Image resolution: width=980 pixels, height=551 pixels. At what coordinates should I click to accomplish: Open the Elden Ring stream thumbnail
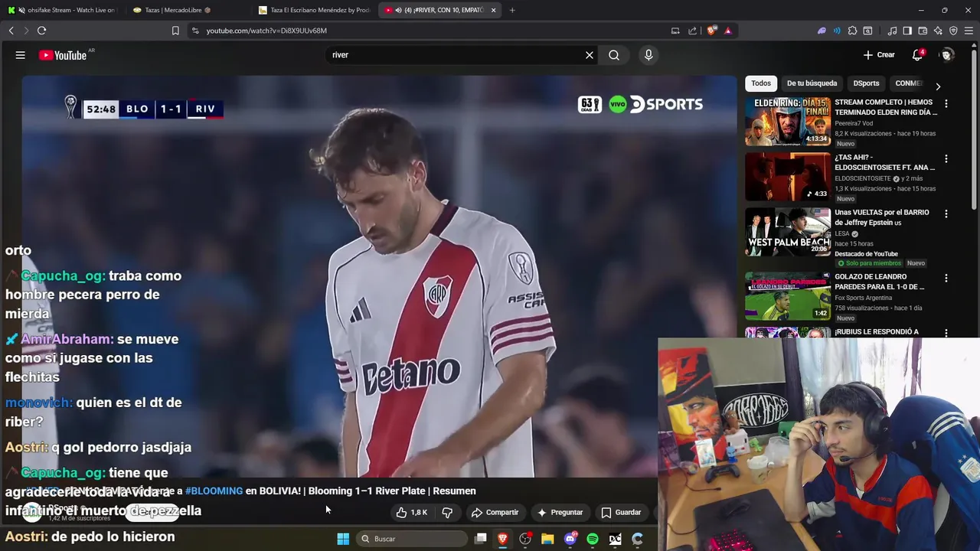(x=788, y=121)
